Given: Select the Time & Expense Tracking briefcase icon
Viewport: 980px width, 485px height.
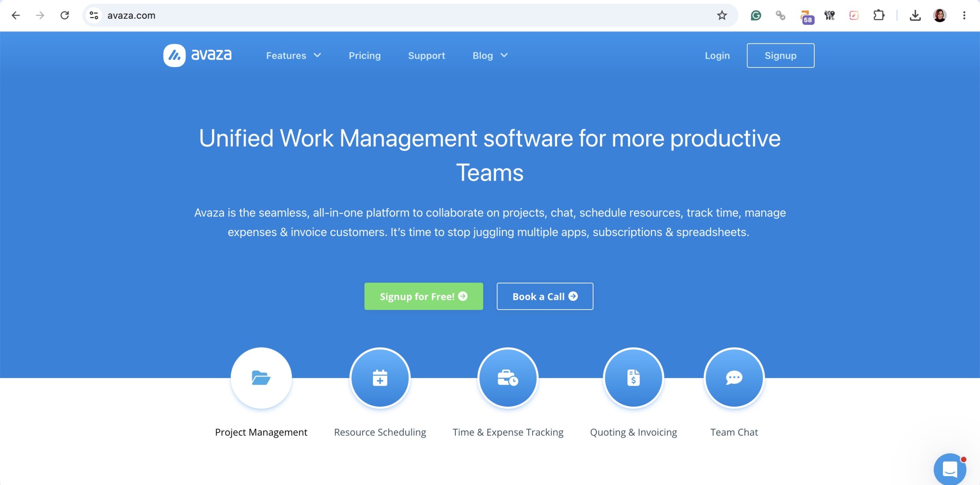Looking at the screenshot, I should pos(508,378).
